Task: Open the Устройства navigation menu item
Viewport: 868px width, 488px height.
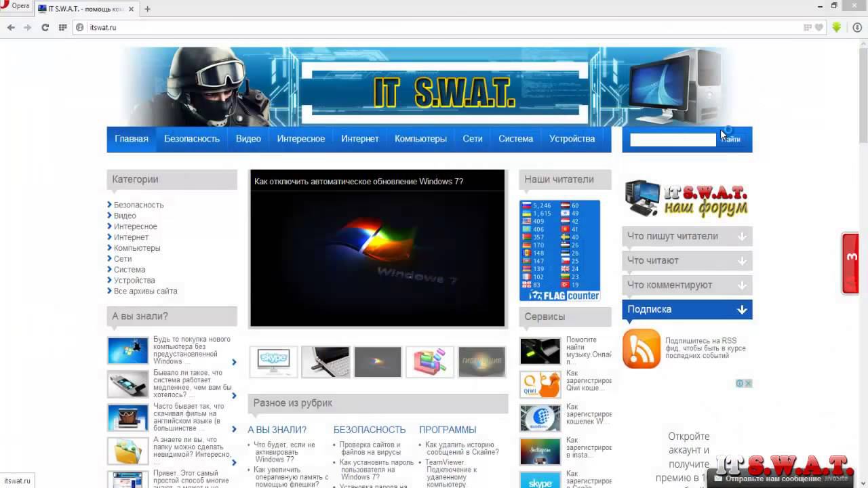Action: 572,138
